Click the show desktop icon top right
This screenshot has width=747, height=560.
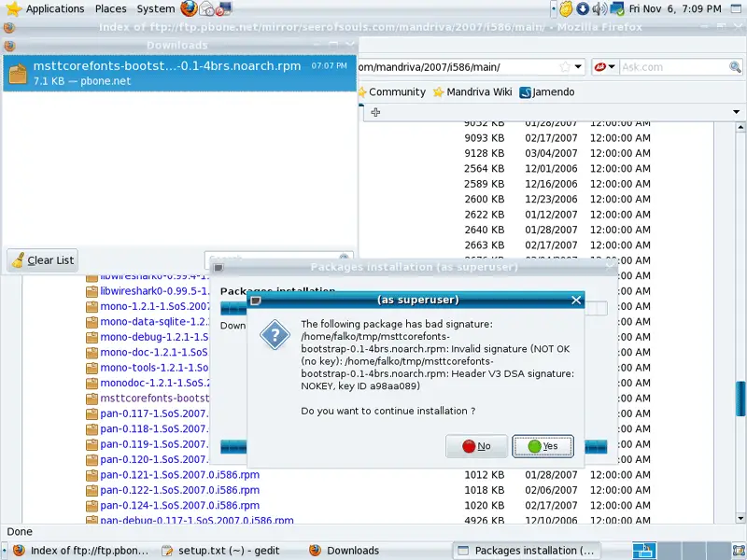736,8
